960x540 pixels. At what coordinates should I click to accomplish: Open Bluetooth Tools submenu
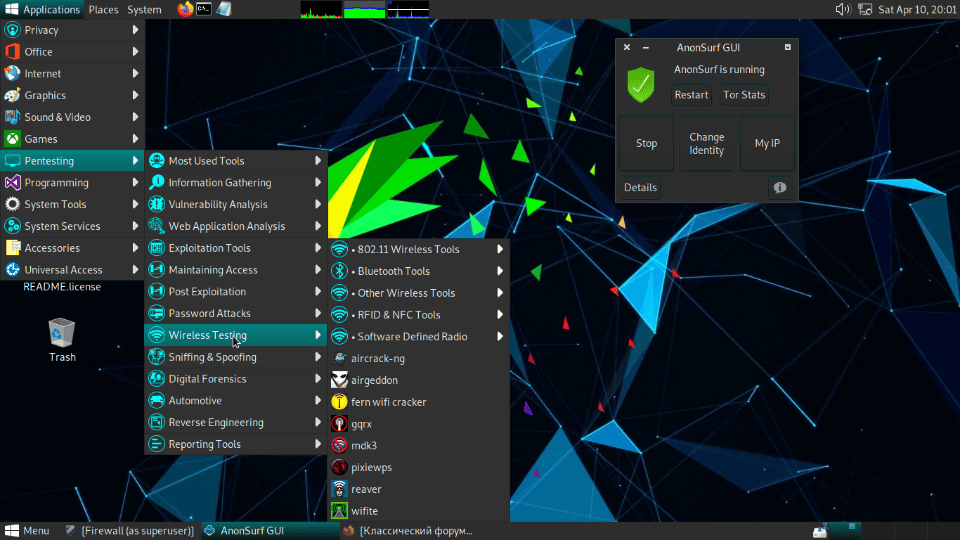pyautogui.click(x=419, y=271)
